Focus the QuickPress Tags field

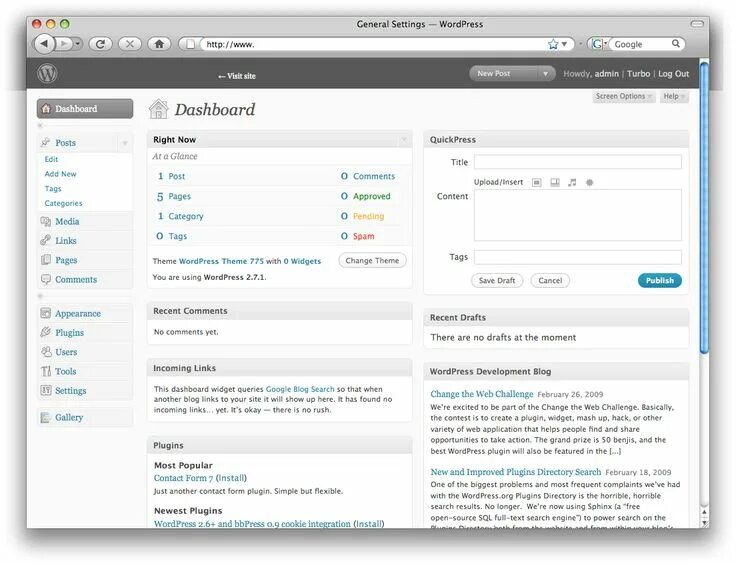click(x=578, y=257)
